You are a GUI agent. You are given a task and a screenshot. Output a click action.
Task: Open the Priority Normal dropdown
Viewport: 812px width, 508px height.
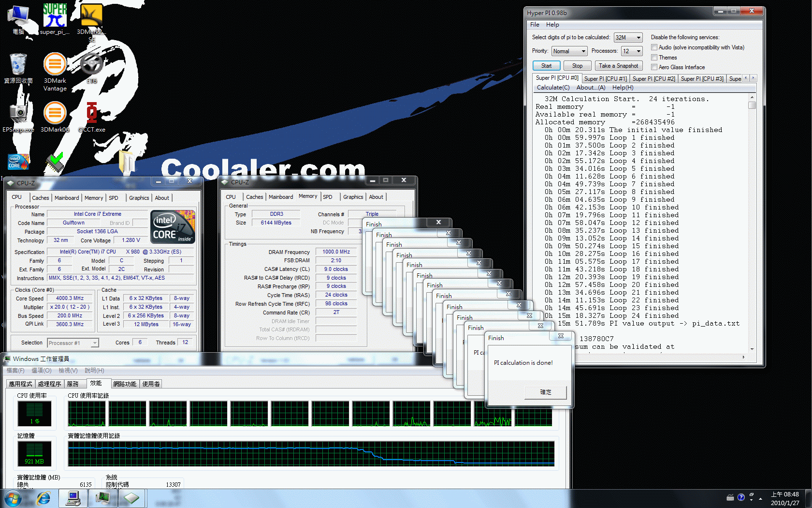pyautogui.click(x=569, y=51)
